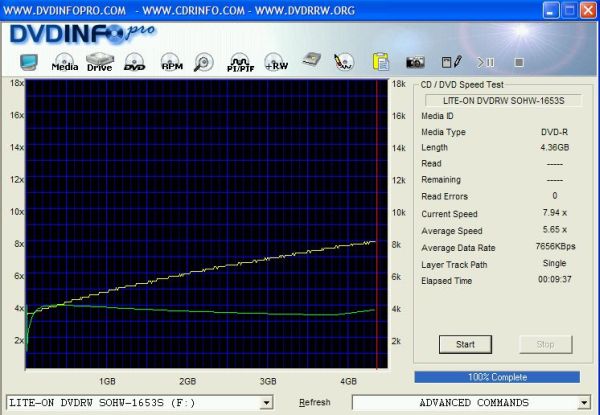Open the RPM speed test tool
Screen dimensions: 600x415
(x=172, y=62)
